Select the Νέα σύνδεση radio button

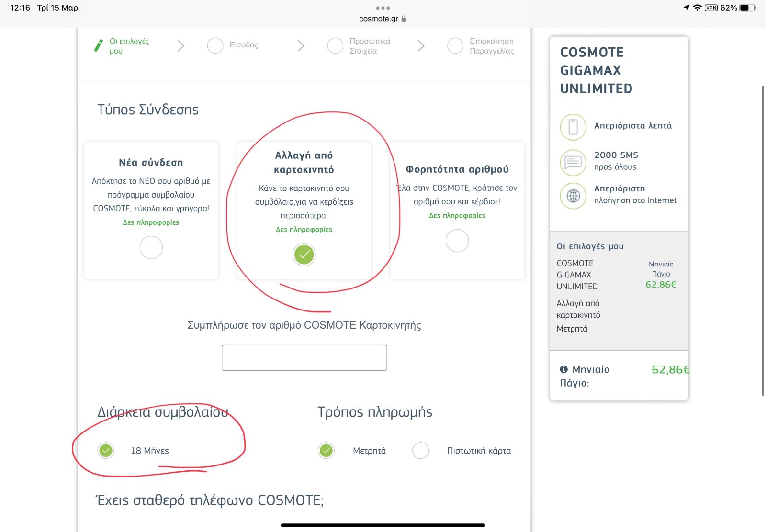tap(151, 248)
